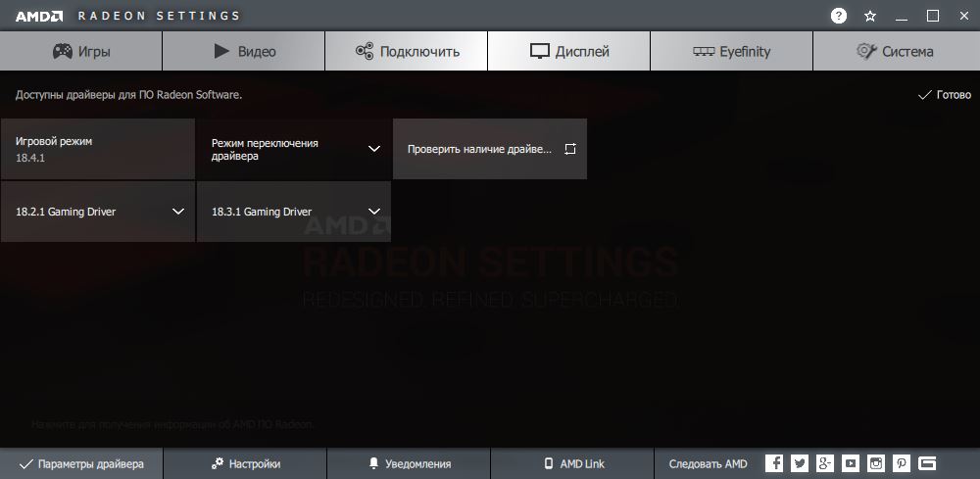The height and width of the screenshot is (479, 980).
Task: Open Настройки in bottom bar
Action: (245, 464)
